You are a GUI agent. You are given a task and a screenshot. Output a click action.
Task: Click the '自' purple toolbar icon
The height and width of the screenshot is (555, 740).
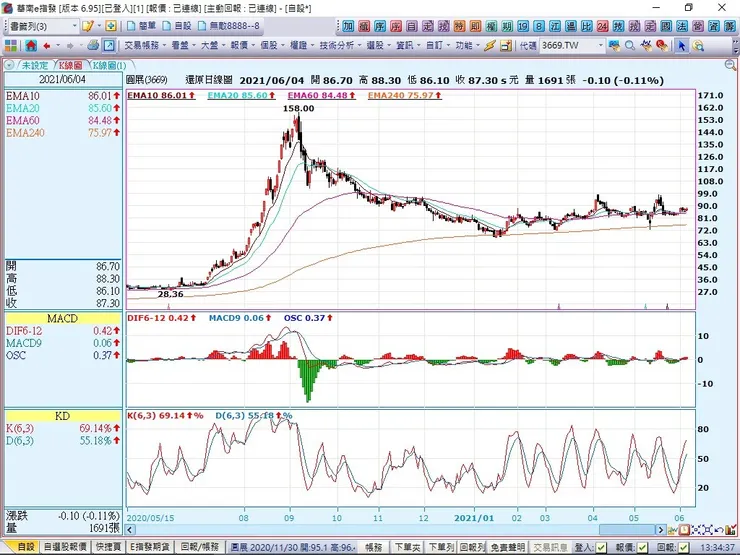412,26
